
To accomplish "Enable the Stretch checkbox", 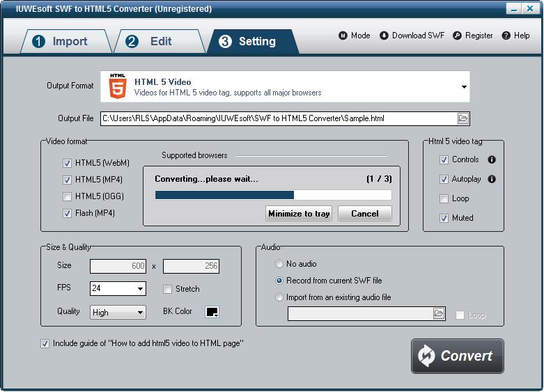I will point(167,289).
